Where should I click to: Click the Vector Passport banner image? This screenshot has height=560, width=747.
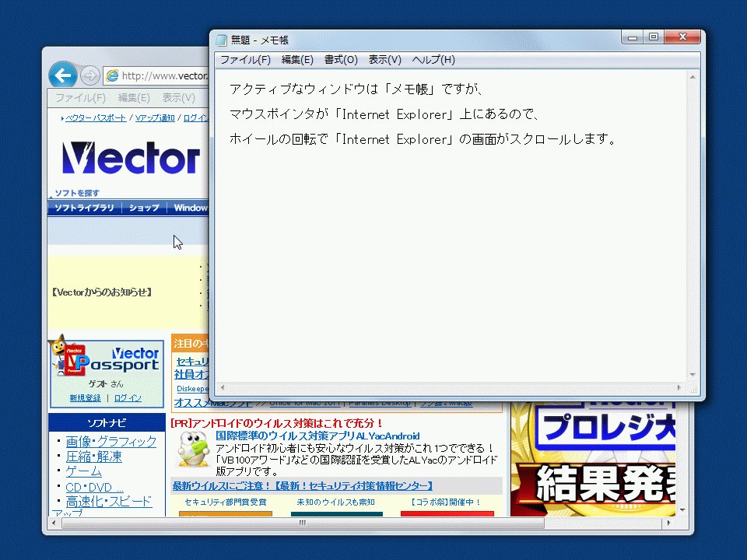pos(107,360)
